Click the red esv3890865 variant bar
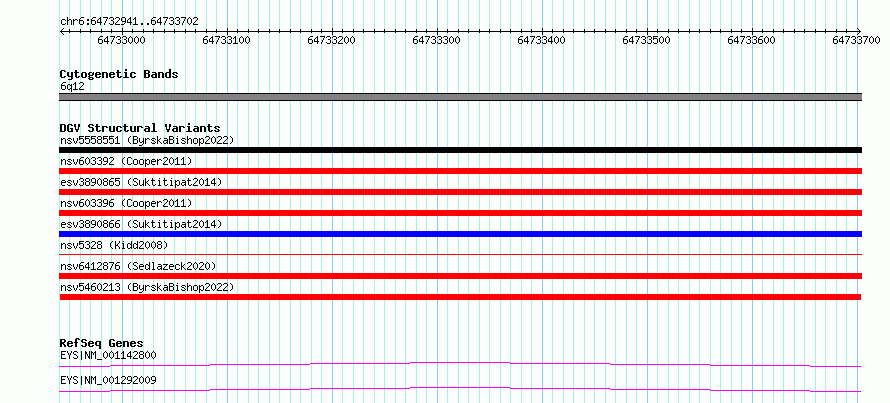 461,192
